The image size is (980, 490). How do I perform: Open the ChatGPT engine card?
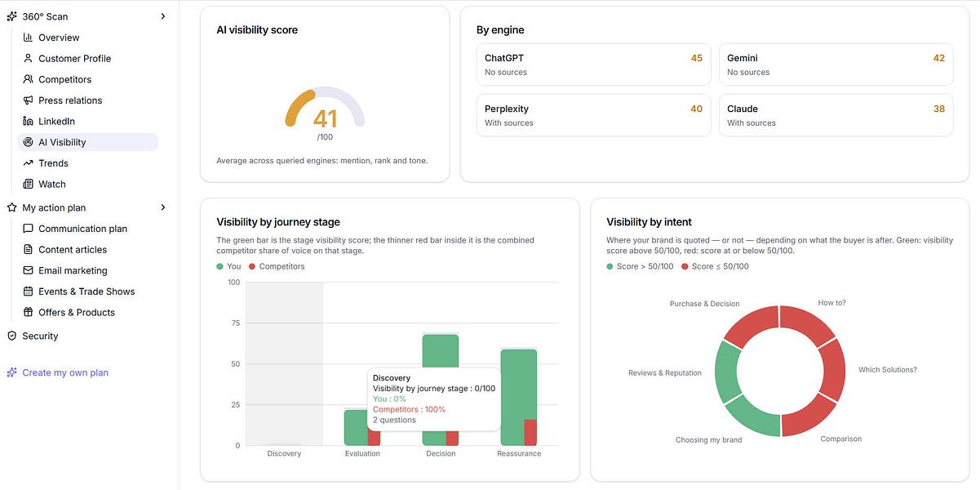click(593, 65)
